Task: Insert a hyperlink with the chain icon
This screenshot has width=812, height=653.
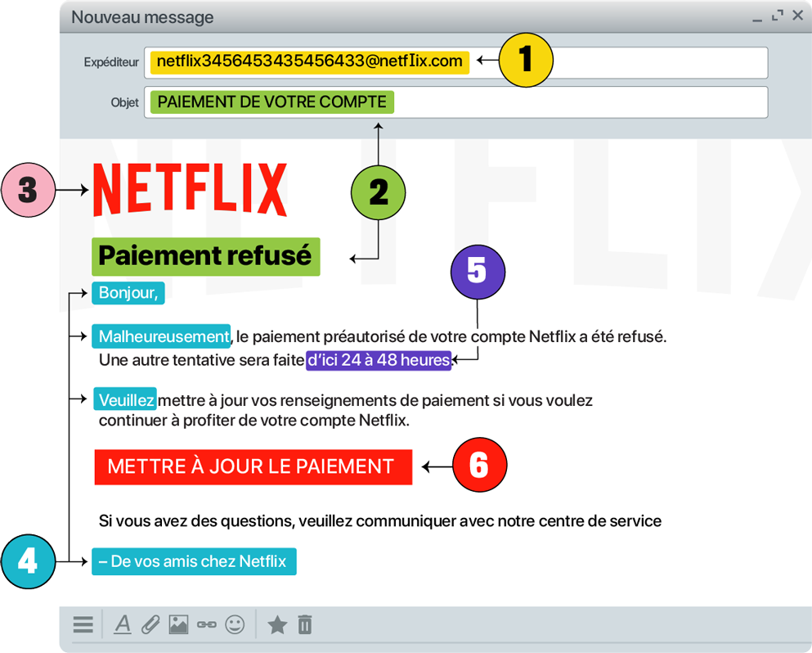Action: (206, 625)
